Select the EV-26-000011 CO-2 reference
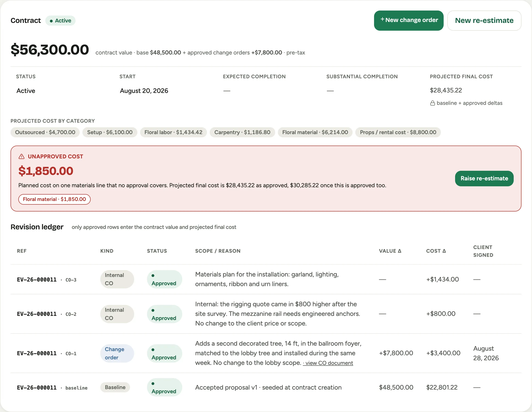 coord(47,314)
